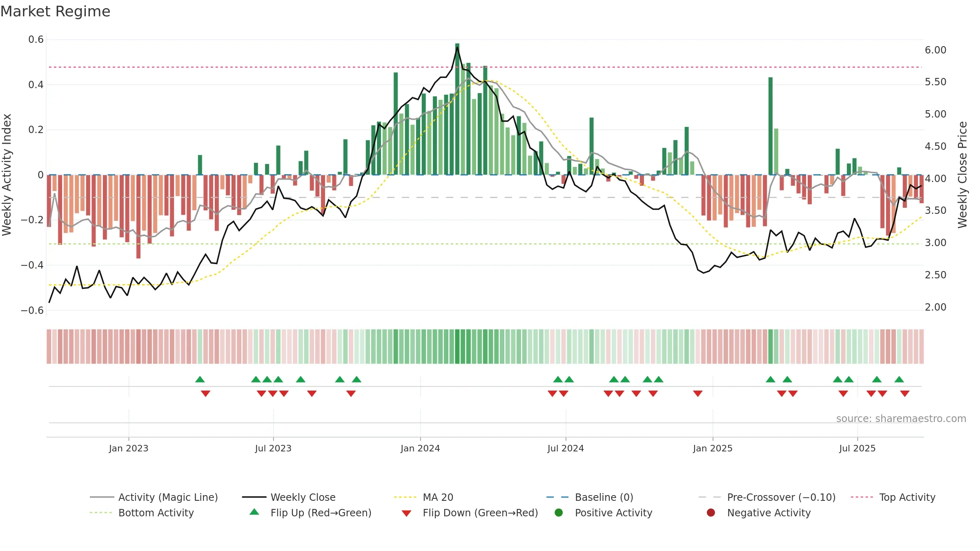This screenshot has height=551, width=980.
Task: Click the tallest green bar near Feb 2024
Action: point(457,109)
